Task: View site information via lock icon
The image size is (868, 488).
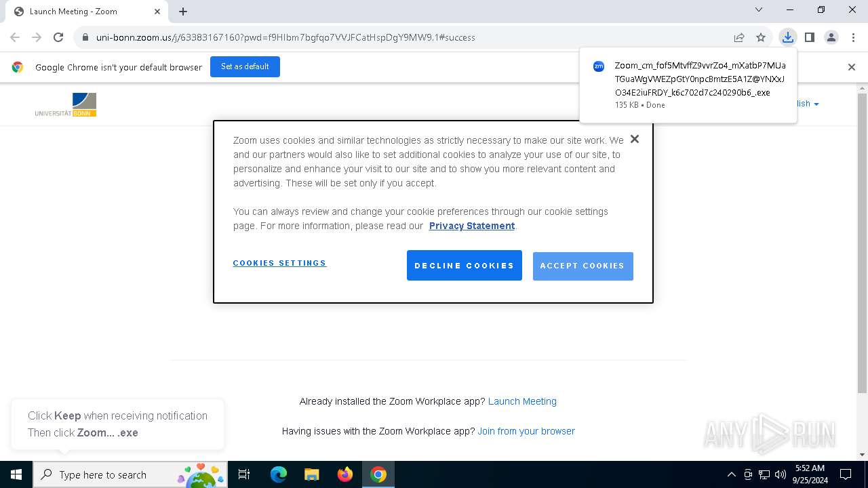Action: coord(85,37)
